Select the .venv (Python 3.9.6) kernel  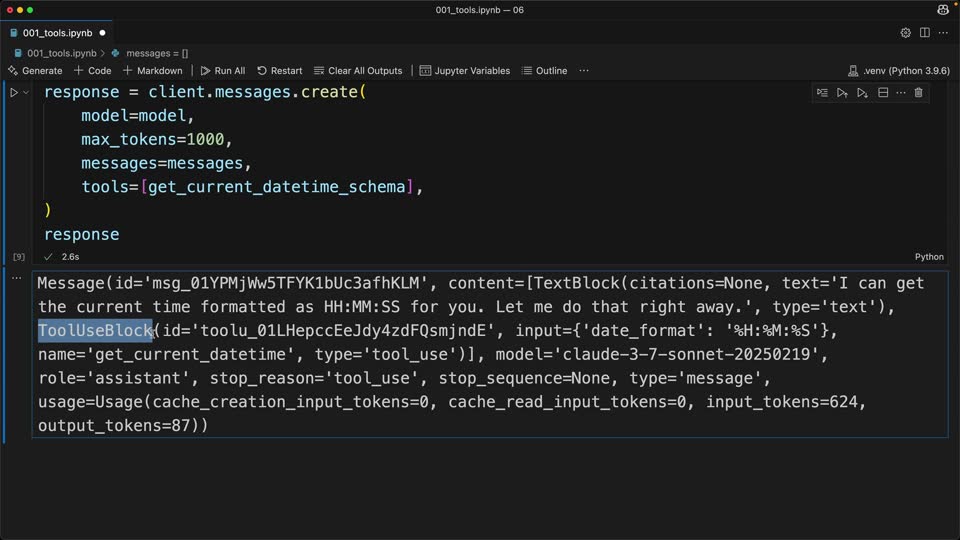click(899, 70)
